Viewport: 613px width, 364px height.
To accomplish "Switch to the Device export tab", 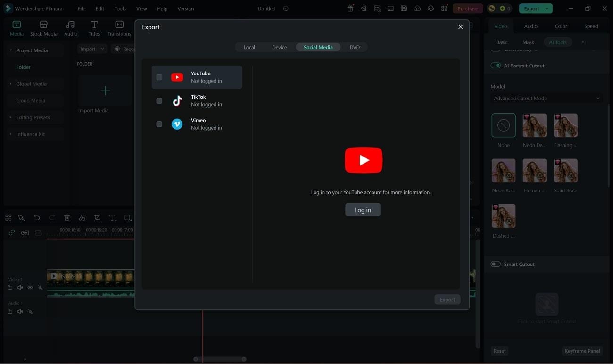I will (x=280, y=47).
